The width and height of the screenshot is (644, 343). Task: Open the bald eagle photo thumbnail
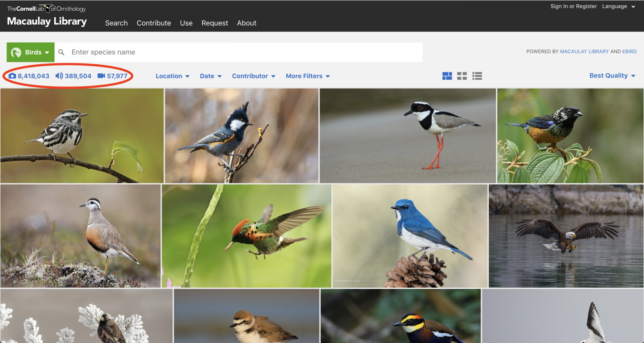(566, 236)
